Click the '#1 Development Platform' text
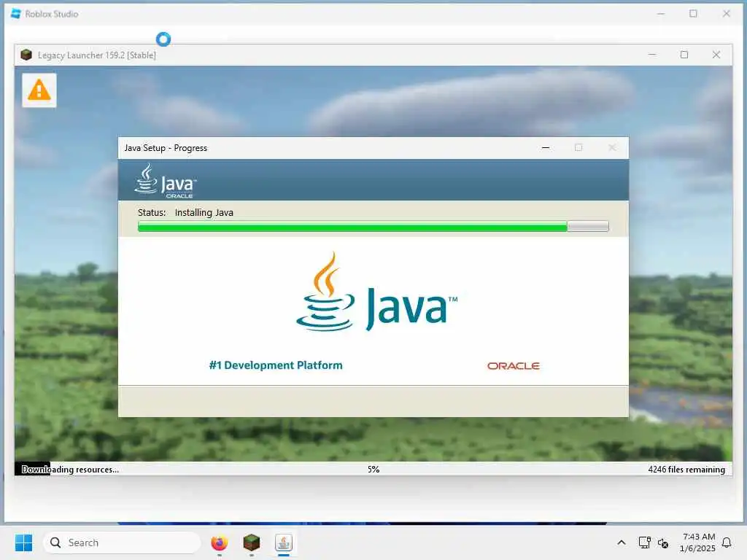This screenshot has width=747, height=560. (276, 365)
